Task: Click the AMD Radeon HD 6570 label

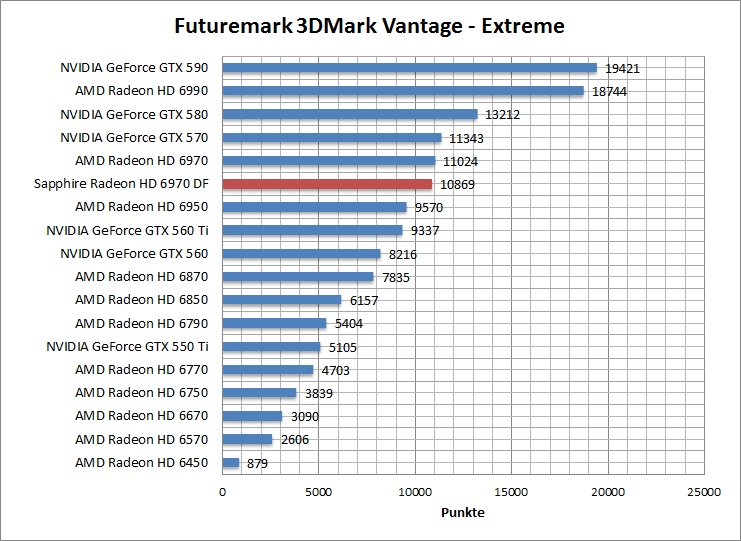Action: pos(141,439)
